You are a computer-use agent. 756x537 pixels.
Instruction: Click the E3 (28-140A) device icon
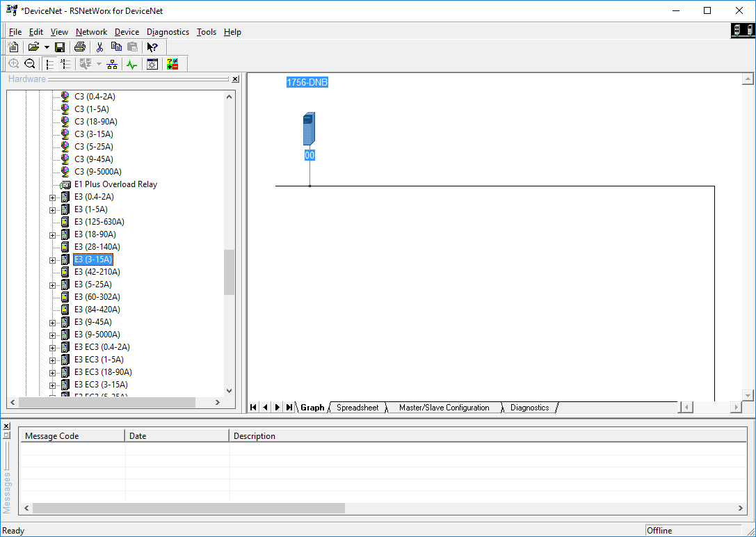pyautogui.click(x=65, y=247)
